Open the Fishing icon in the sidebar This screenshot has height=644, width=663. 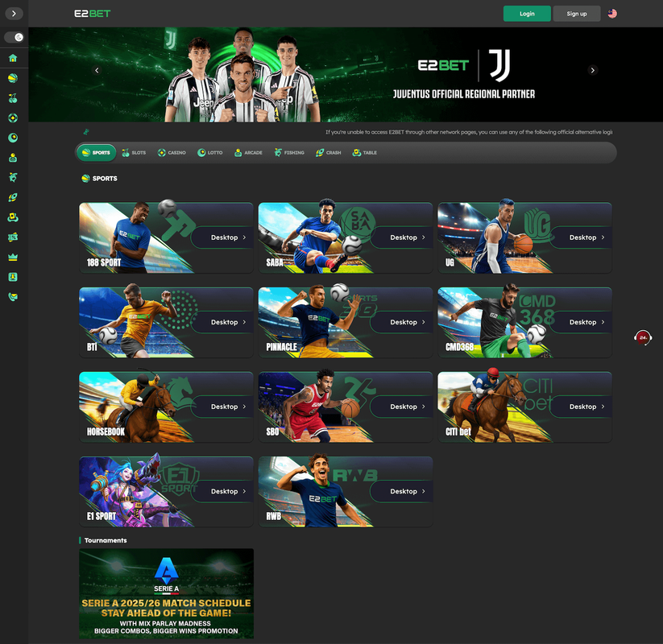tap(13, 177)
